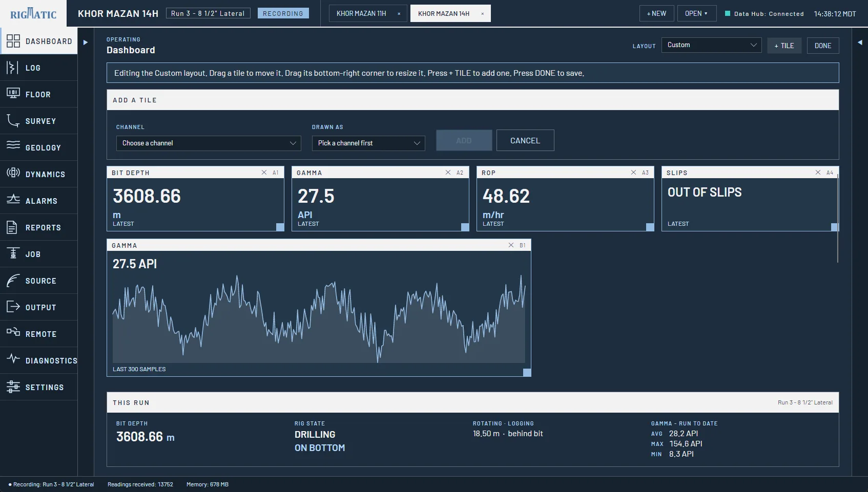Click the dashboard vertical scrollbar
This screenshot has height=492, width=868.
pyautogui.click(x=838, y=219)
